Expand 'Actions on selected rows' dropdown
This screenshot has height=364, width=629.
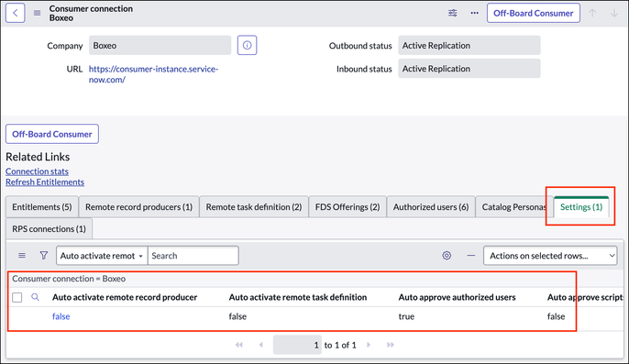pos(550,256)
